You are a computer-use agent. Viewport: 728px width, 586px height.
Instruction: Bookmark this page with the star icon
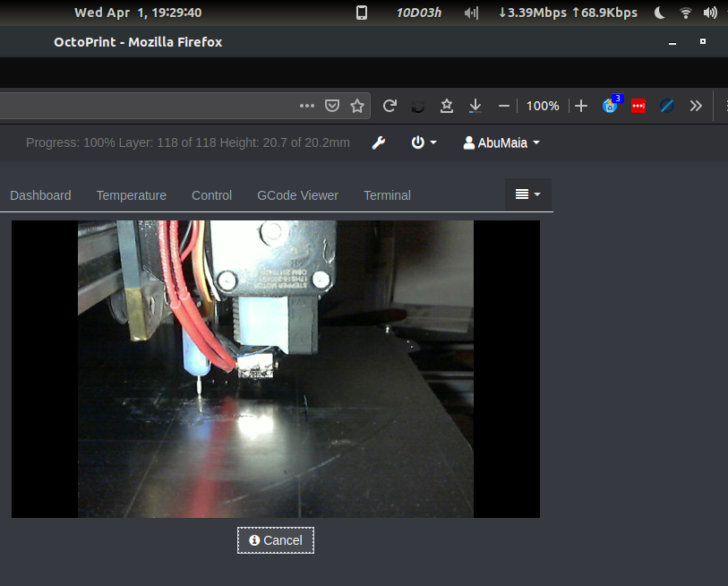coord(357,106)
